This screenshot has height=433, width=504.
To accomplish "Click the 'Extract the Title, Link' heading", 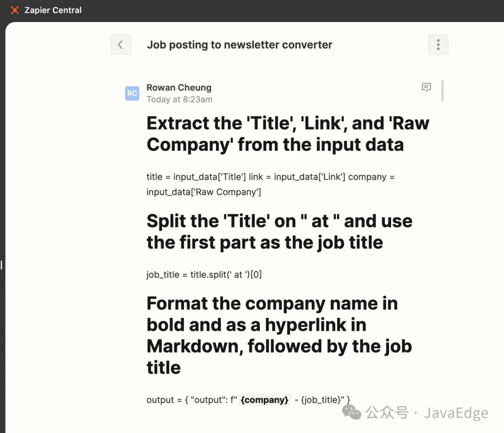I will tap(287, 134).
